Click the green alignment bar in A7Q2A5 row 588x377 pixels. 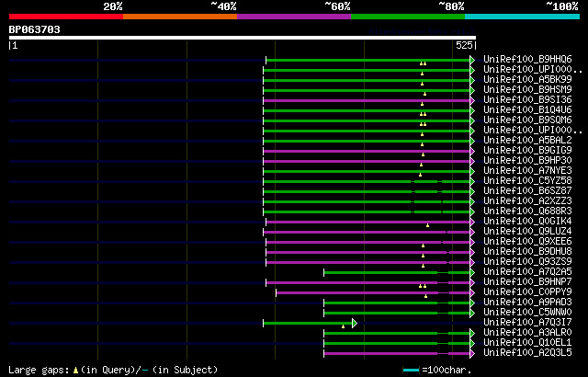click(397, 273)
